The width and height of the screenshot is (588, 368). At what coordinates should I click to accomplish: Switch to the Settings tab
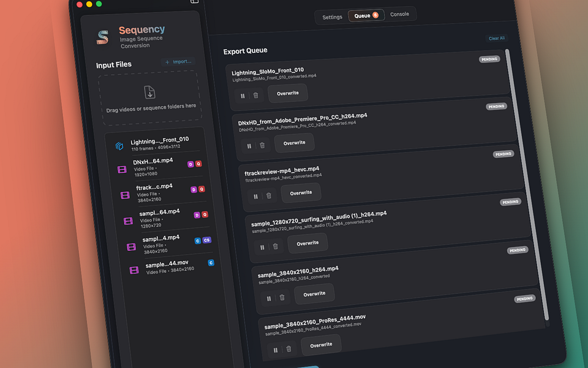click(332, 17)
